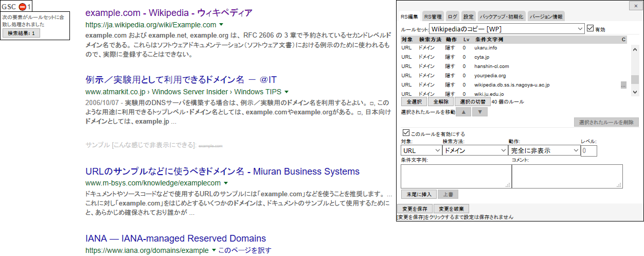Open dropdown arrow beside atmarkit Windows TIPS breadcrumb

(287, 91)
